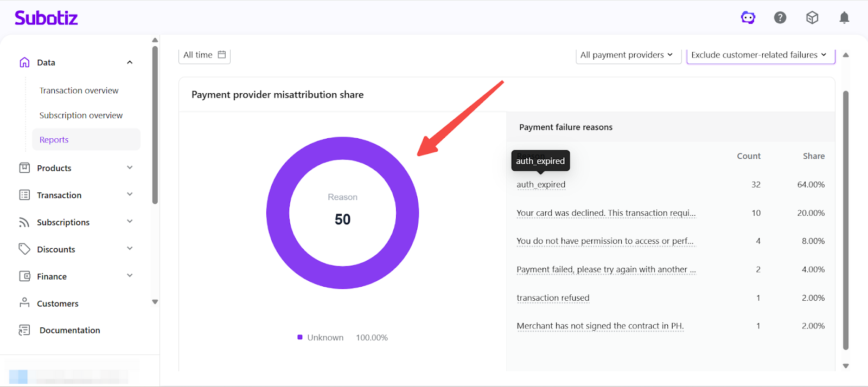Collapse the Data menu section
Screen dimensions: 868x387
130,62
